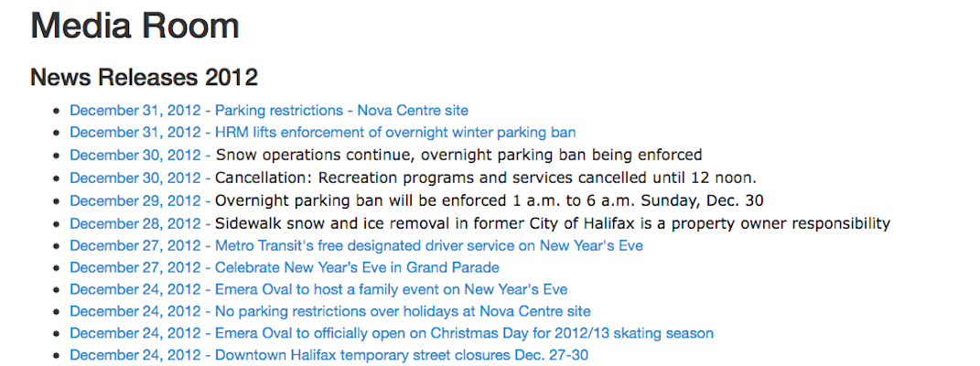Select the Recreation programs cancelled headline text
Viewport: 980px width, 366px height.
(485, 178)
